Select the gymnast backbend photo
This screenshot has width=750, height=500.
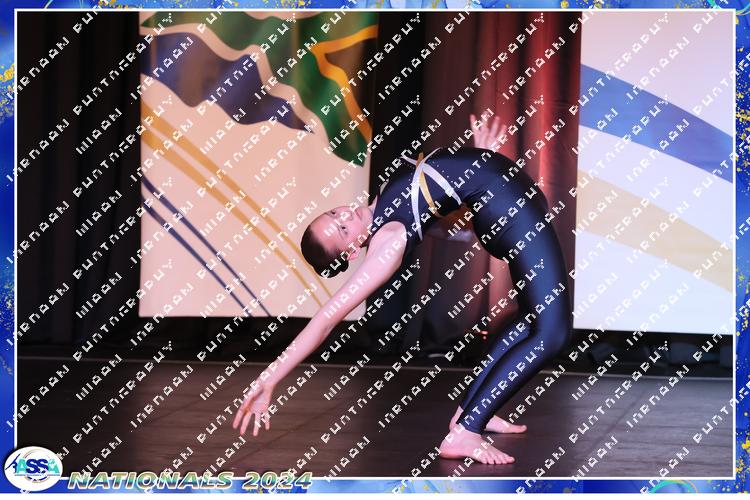(375, 244)
